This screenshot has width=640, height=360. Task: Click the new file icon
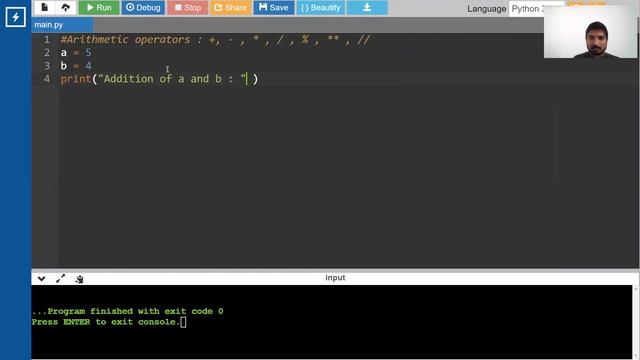pyautogui.click(x=44, y=7)
